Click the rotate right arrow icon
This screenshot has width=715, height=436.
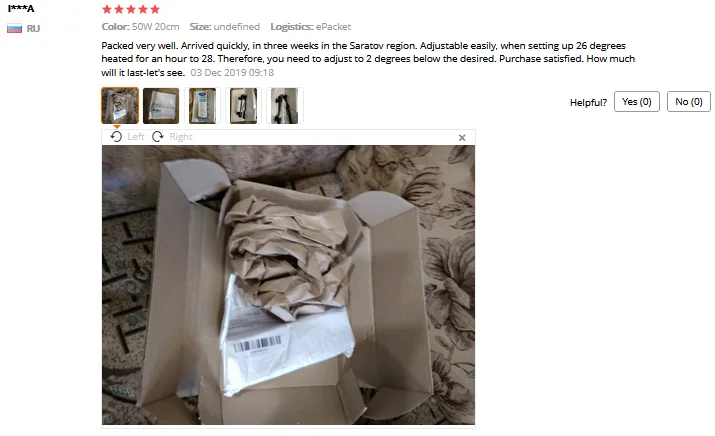158,136
